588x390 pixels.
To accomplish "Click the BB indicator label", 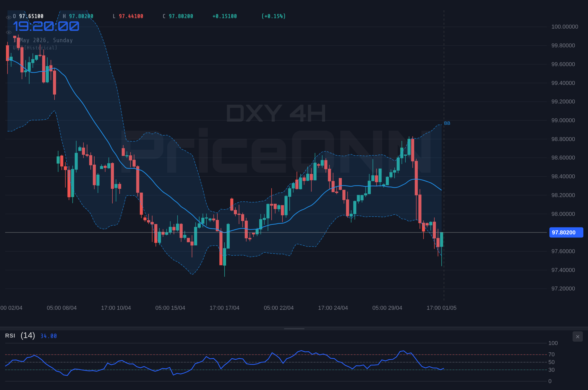I will click(x=447, y=123).
